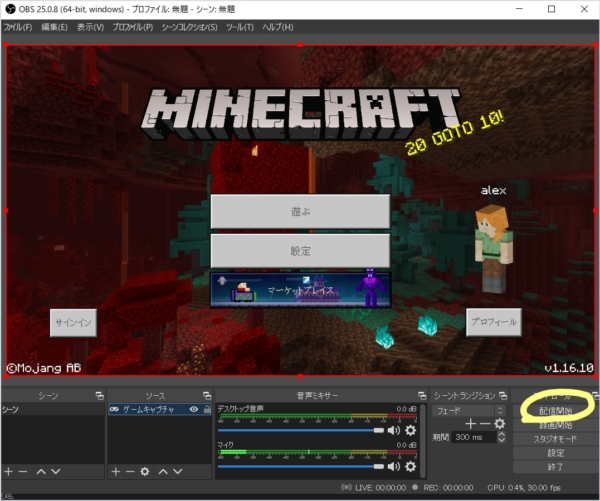The height and width of the screenshot is (501, 600).
Task: Click the OBS logo in title bar
Action: [x=10, y=8]
